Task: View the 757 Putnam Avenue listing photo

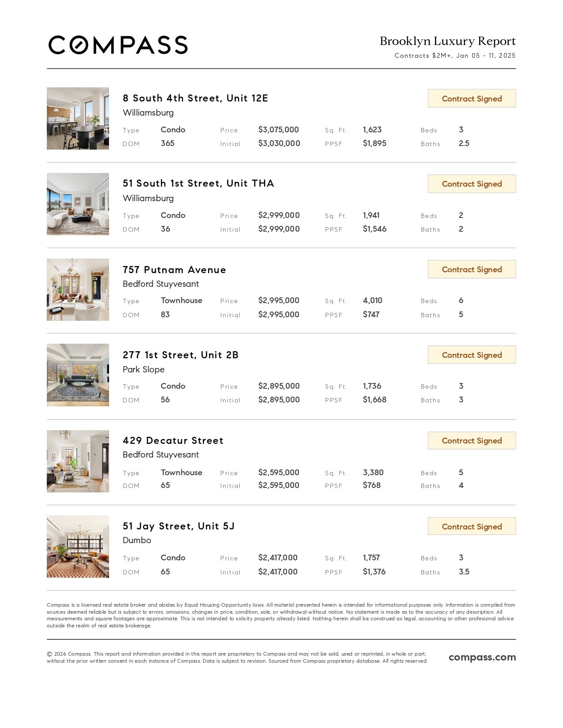Action: tap(78, 289)
